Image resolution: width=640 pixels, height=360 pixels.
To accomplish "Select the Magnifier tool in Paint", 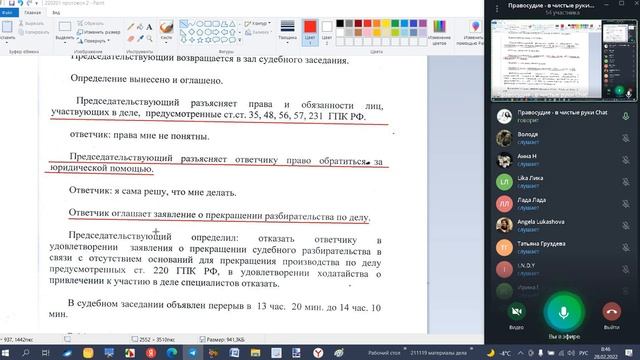I will 149,38.
